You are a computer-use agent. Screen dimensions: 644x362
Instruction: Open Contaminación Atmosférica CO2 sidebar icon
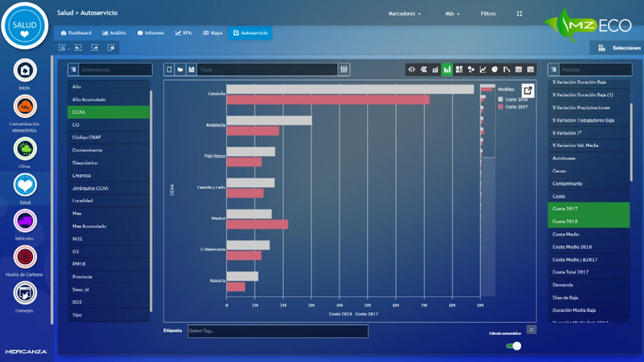pyautogui.click(x=25, y=107)
